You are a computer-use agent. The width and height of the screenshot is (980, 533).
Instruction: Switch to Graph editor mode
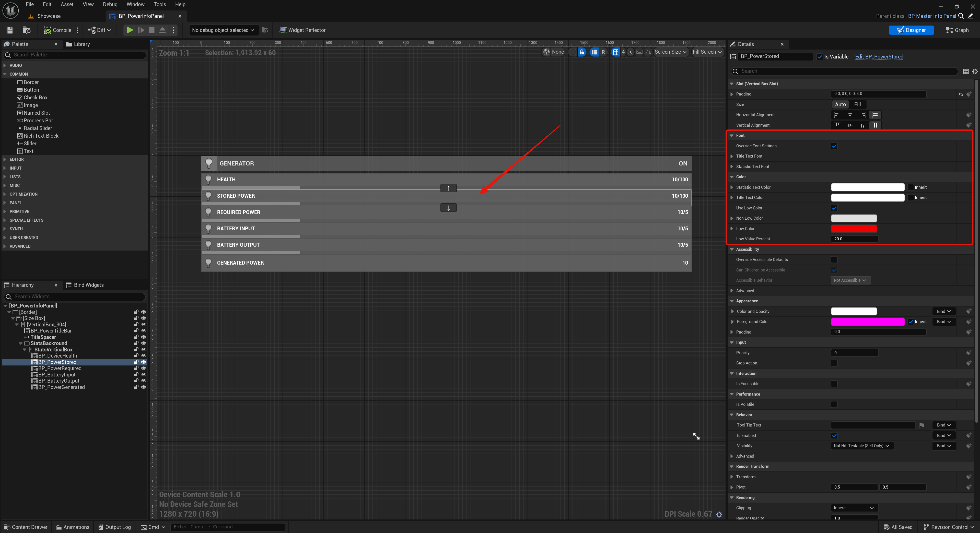point(957,30)
